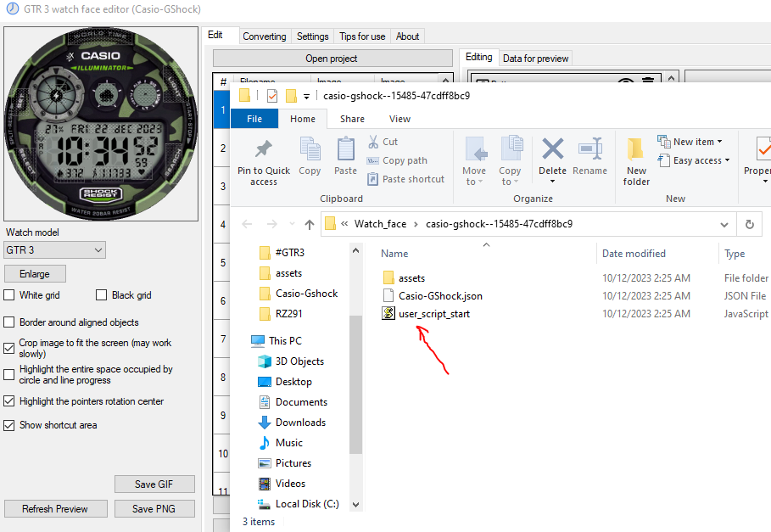Click the watch face preview image

(101, 124)
